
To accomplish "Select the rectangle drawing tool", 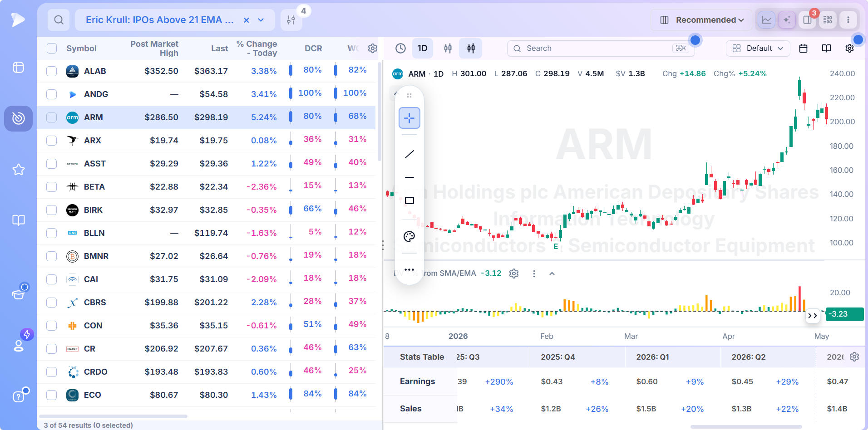I will point(409,200).
